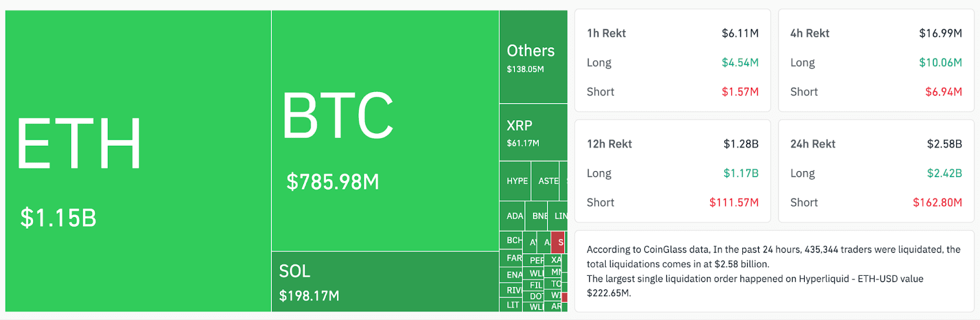Click the FIL tile
This screenshot has height=320, width=980.
coord(535,285)
